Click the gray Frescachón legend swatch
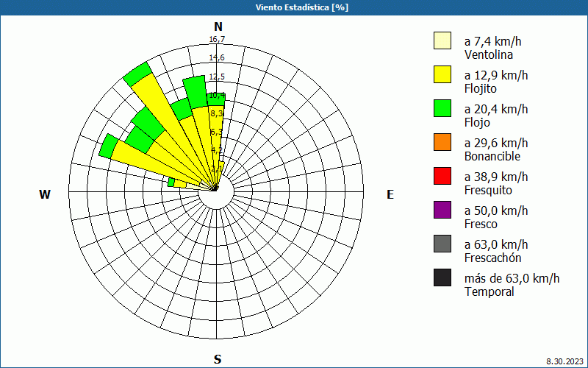The image size is (588, 368). click(x=442, y=244)
